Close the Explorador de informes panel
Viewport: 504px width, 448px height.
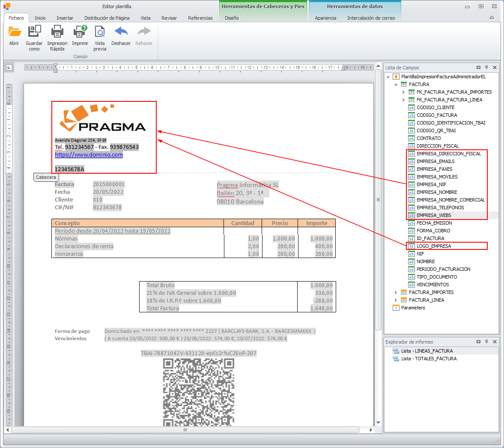[495, 342]
